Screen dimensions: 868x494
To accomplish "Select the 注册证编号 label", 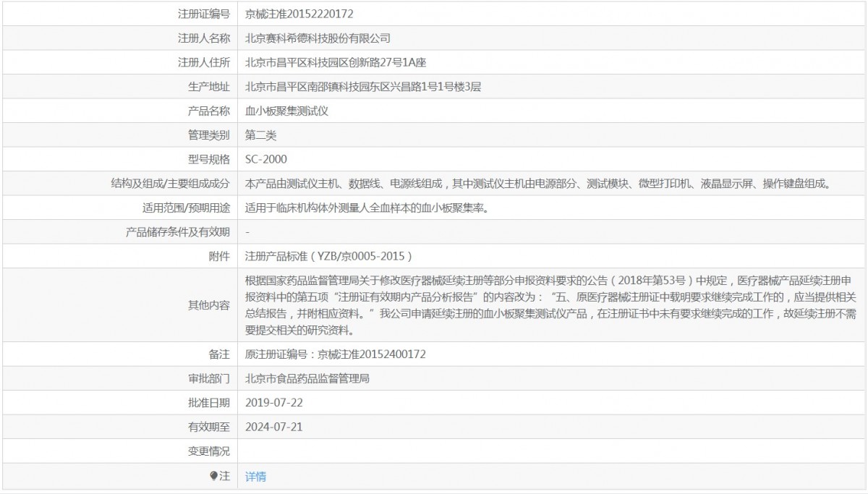I will pyautogui.click(x=204, y=13).
